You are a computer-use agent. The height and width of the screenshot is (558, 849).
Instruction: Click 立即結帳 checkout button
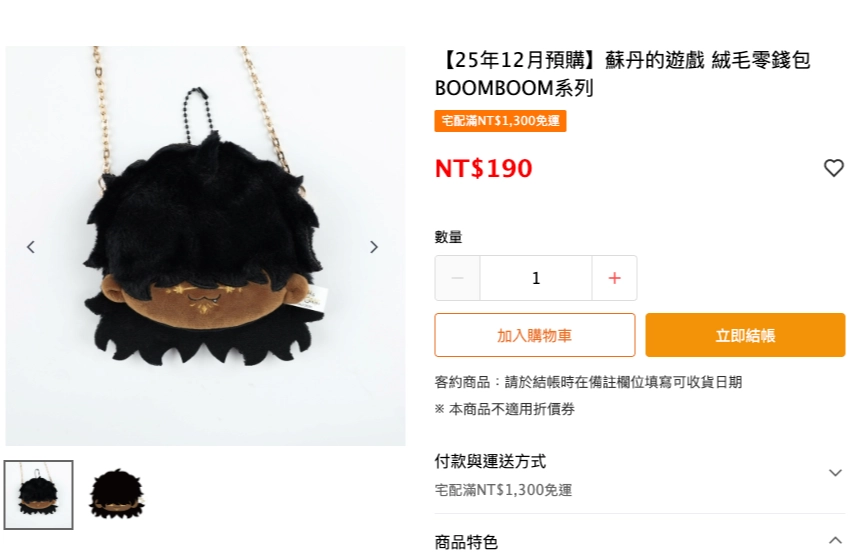745,335
